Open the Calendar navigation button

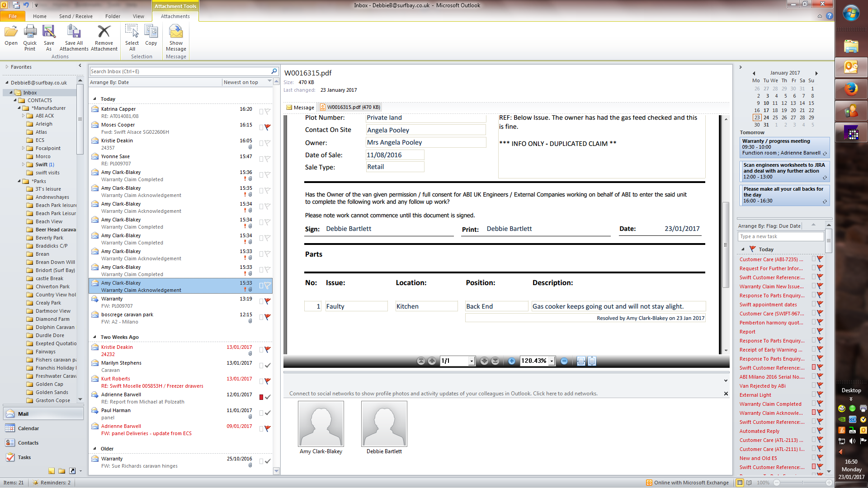coord(28,428)
